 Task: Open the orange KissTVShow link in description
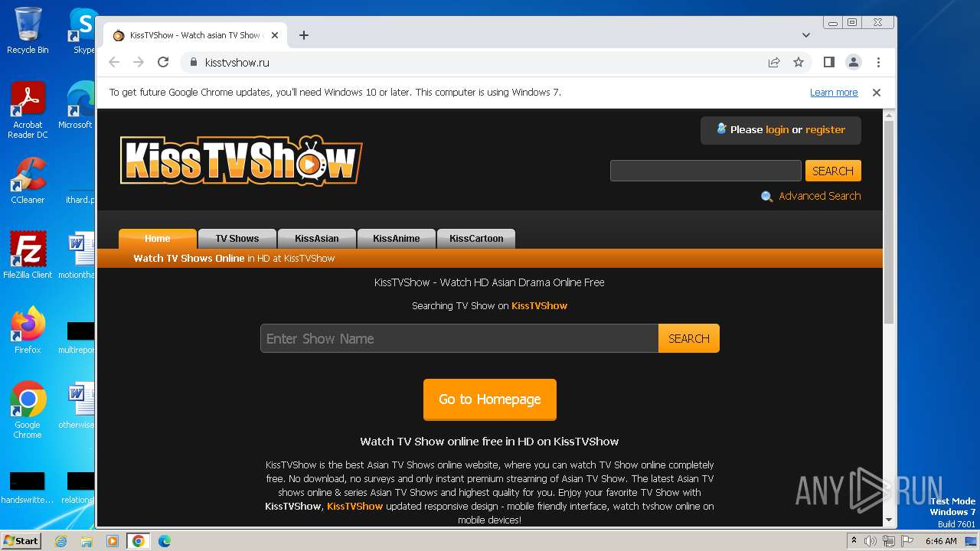354,506
